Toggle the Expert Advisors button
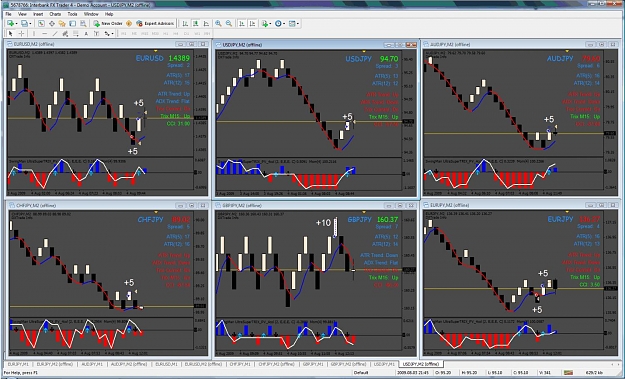 pyautogui.click(x=155, y=24)
